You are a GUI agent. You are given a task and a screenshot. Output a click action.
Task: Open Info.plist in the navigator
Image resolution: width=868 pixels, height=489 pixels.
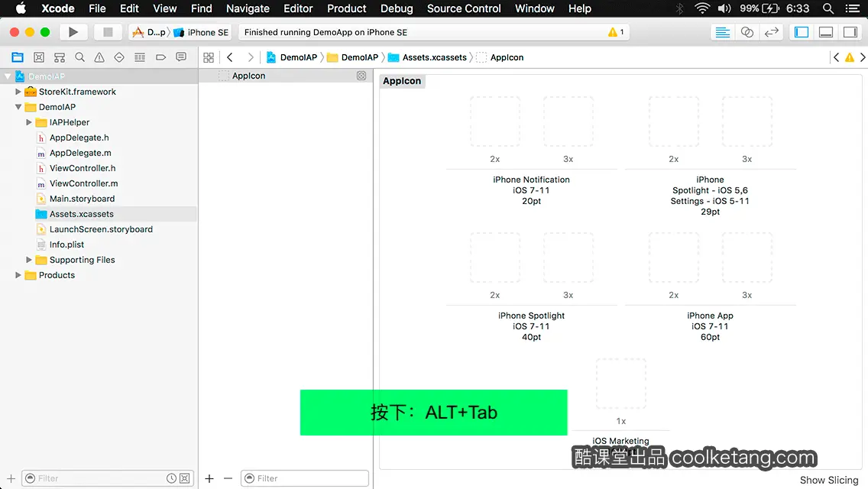click(66, 244)
